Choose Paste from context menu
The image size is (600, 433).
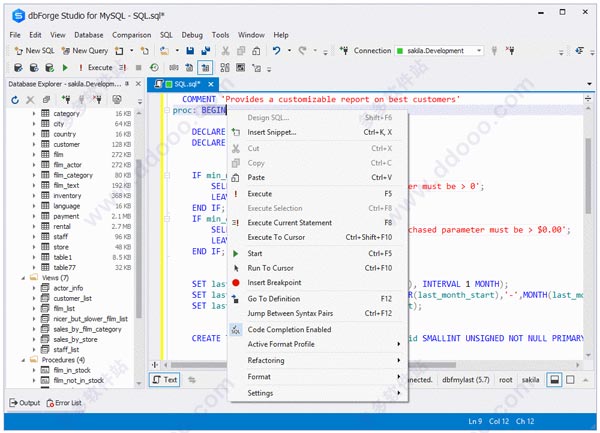click(318, 177)
